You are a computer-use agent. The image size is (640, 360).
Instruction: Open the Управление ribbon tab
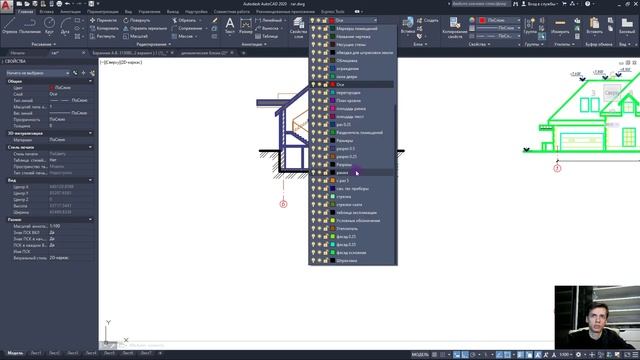tap(149, 11)
